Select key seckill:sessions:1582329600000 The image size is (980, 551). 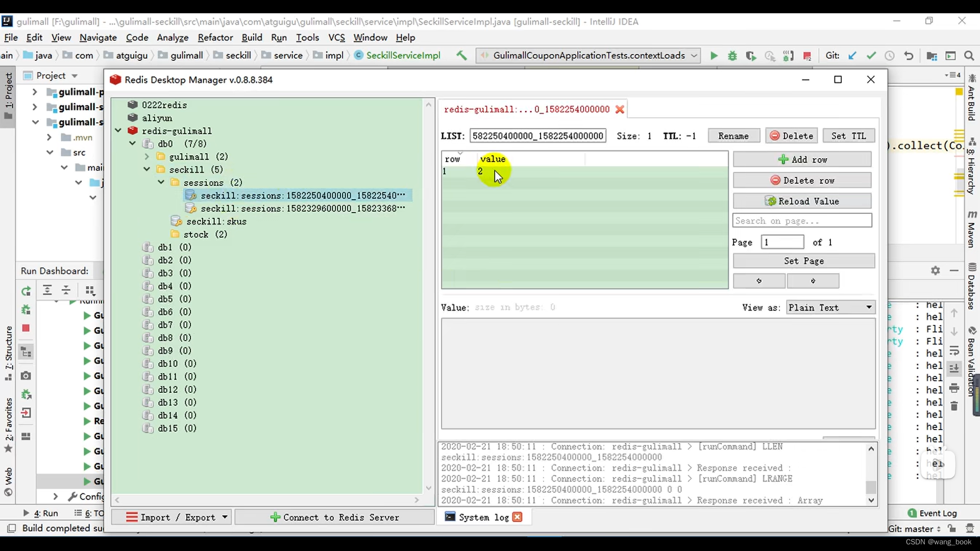303,208
